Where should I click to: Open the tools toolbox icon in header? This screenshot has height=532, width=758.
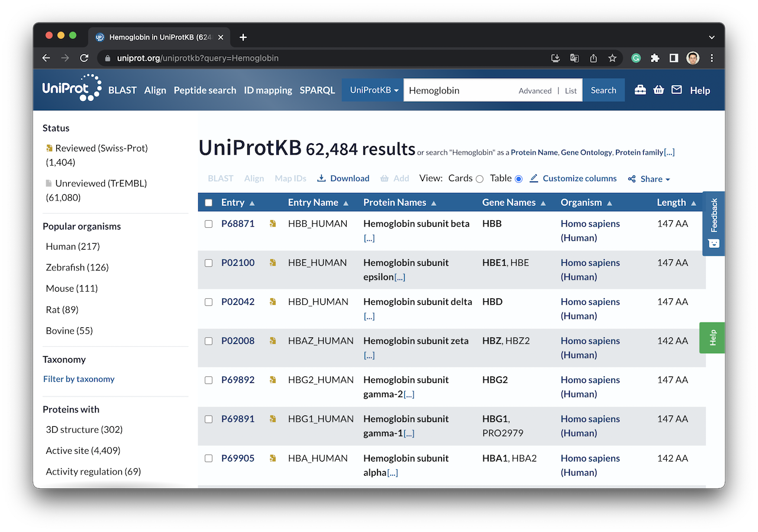(640, 90)
